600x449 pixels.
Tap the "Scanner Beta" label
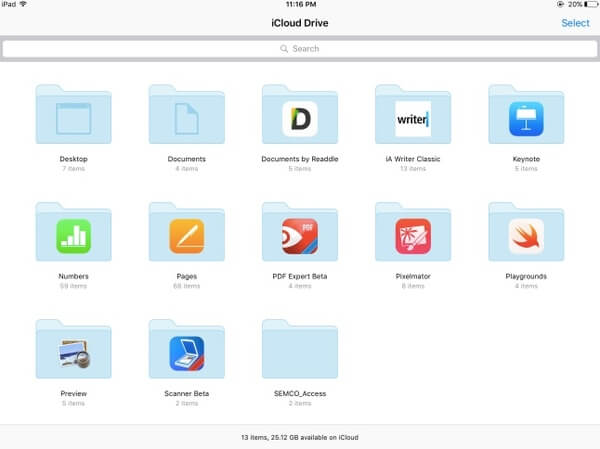click(187, 393)
